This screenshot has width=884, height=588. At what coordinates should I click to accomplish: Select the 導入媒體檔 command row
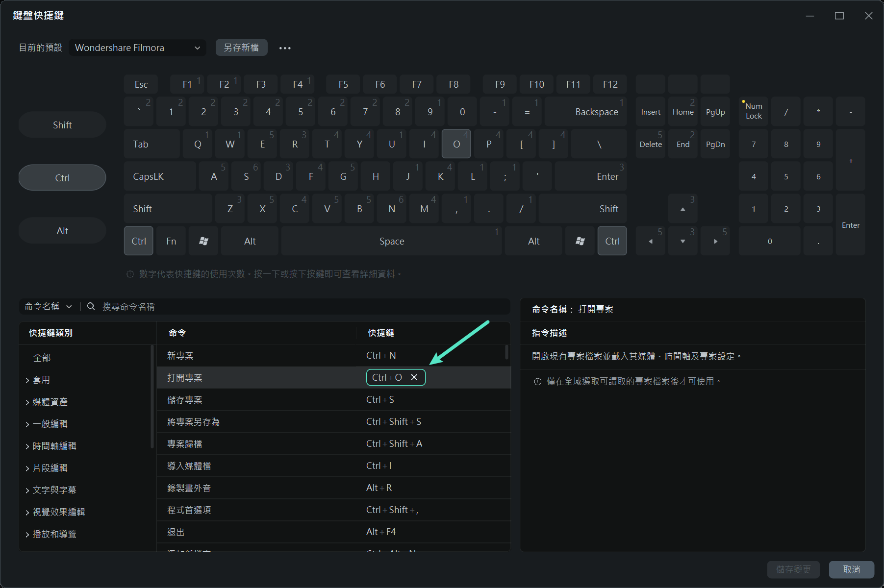coord(333,466)
